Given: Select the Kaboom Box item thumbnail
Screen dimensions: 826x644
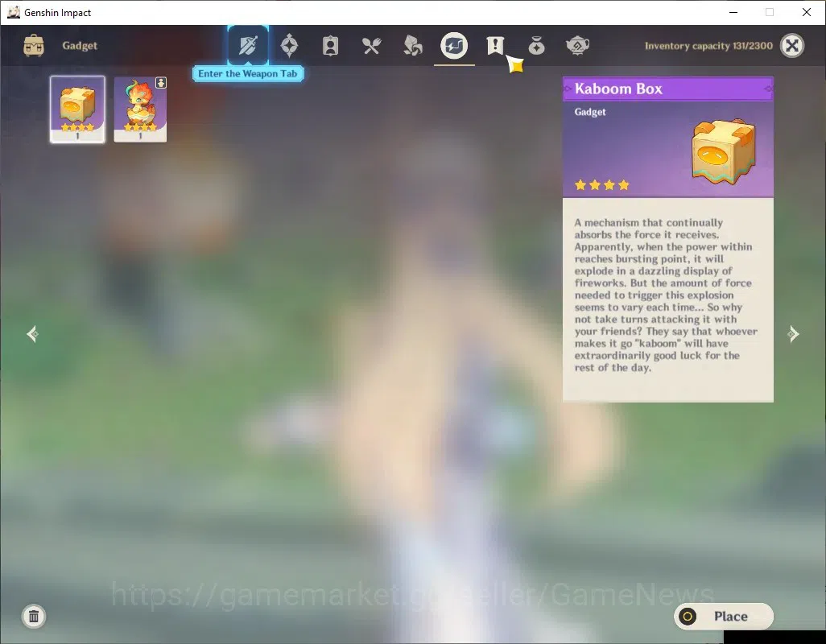Looking at the screenshot, I should [77, 109].
